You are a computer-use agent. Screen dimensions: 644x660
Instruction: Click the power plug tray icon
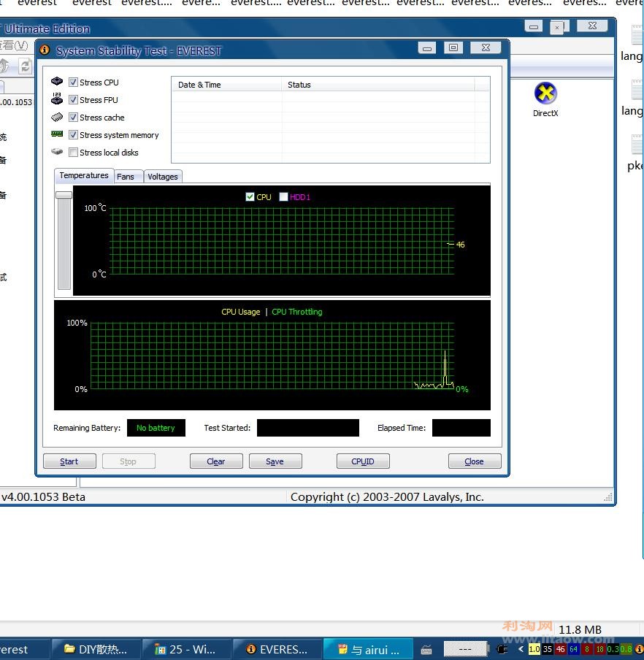click(502, 649)
